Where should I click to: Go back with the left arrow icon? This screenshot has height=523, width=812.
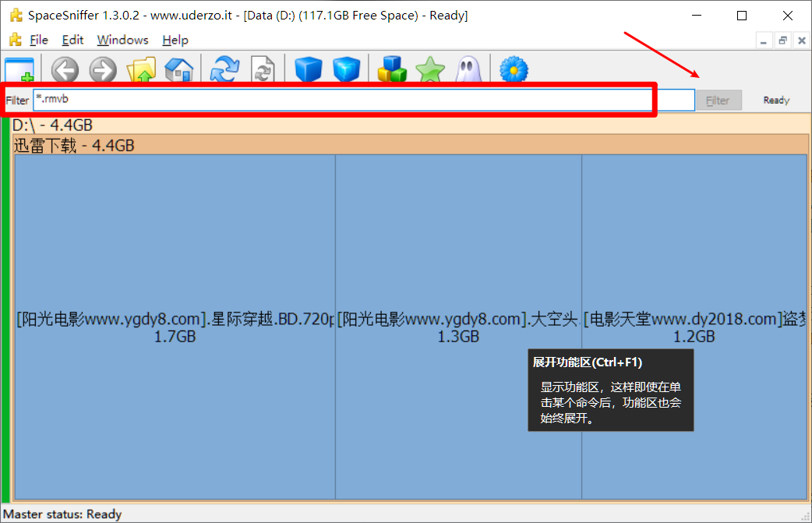coord(65,69)
